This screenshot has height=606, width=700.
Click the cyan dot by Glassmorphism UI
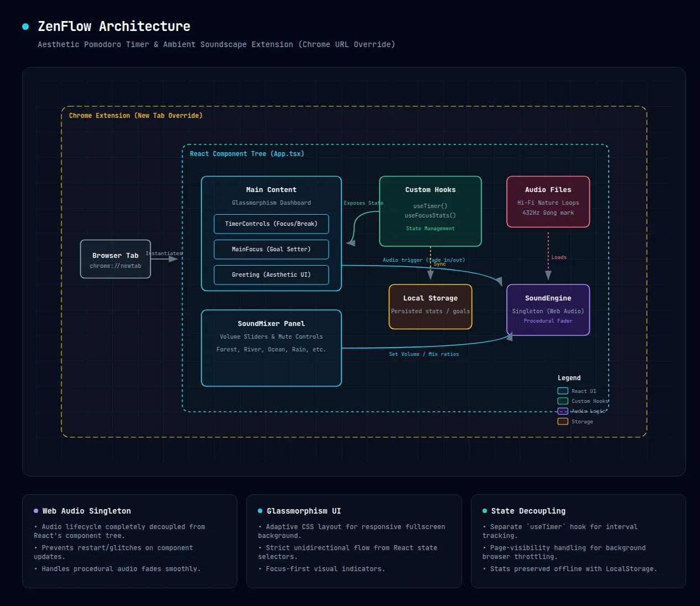point(260,511)
